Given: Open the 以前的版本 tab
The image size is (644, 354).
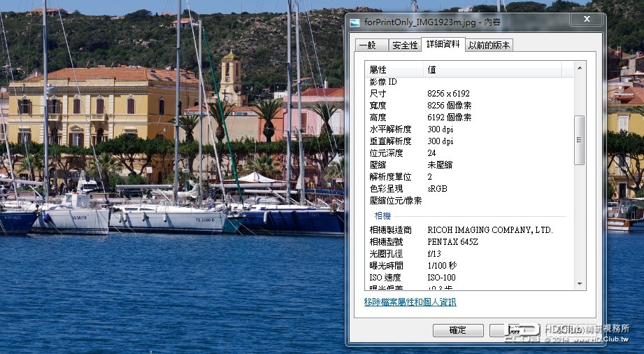Looking at the screenshot, I should coord(489,45).
